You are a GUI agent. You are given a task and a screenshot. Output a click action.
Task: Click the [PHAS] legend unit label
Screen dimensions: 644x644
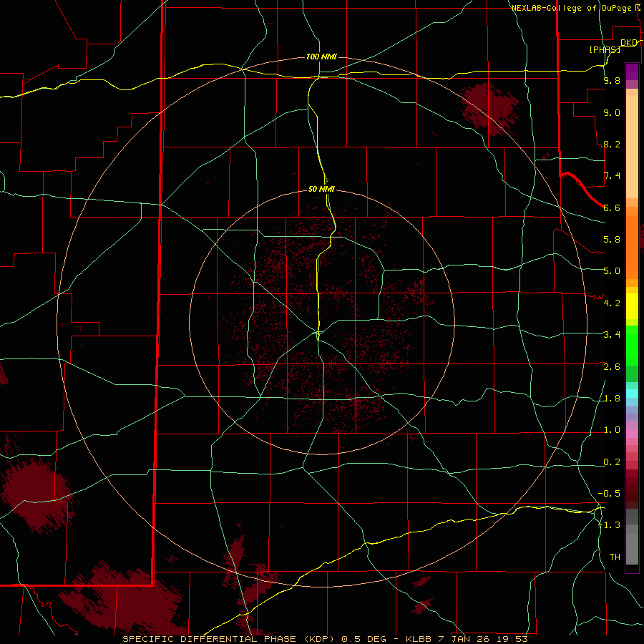click(605, 50)
